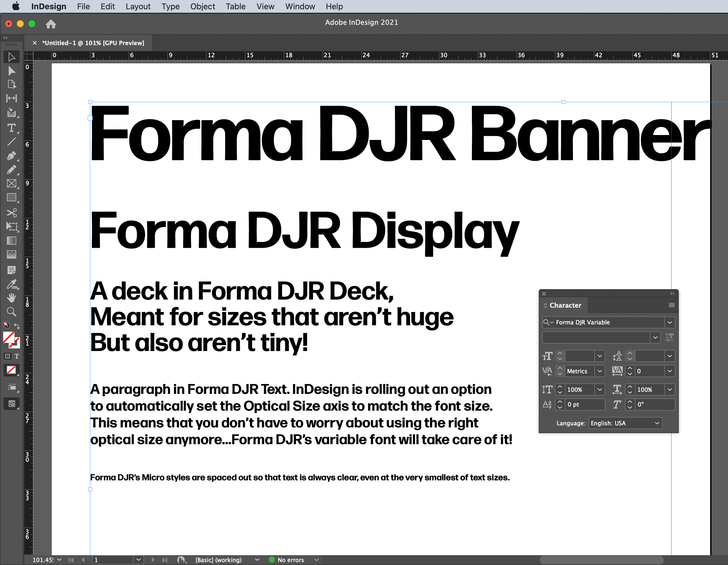Select the Type tool
The height and width of the screenshot is (565, 728).
click(x=12, y=128)
